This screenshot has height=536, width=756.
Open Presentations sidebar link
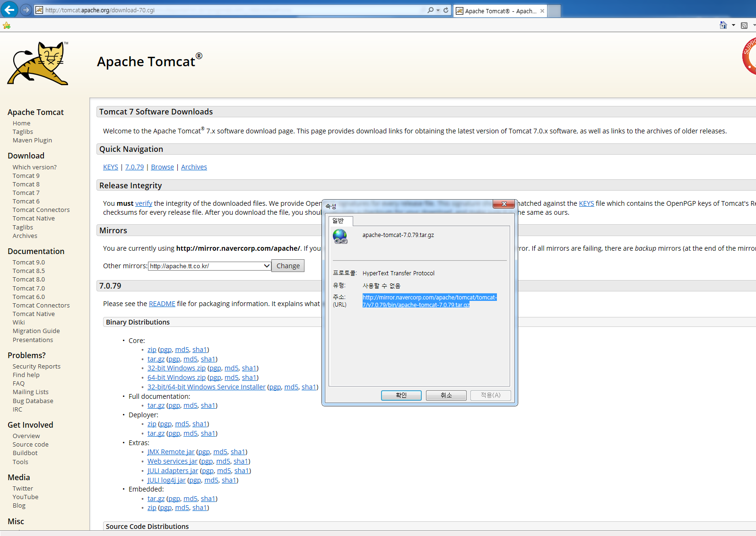[x=33, y=340]
